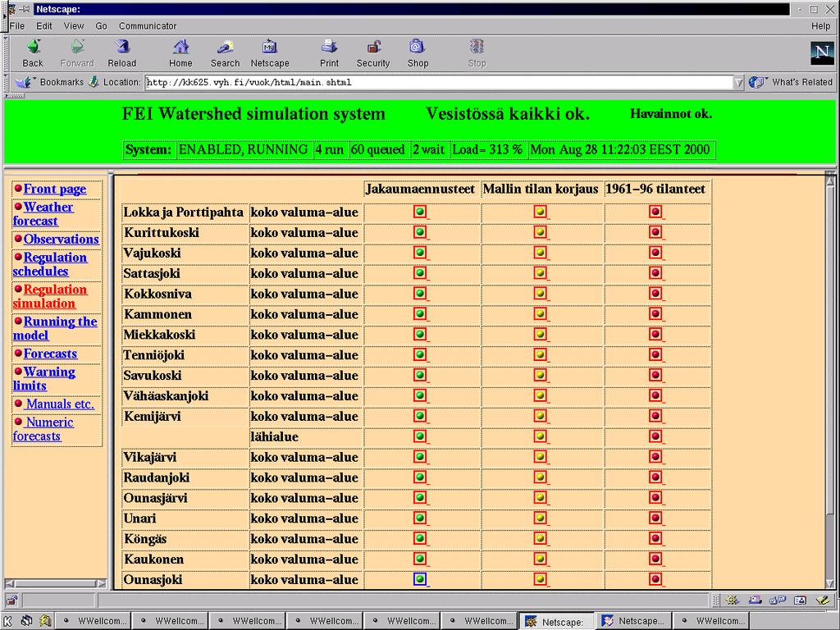Print the page with toolbar Print icon

(x=329, y=47)
